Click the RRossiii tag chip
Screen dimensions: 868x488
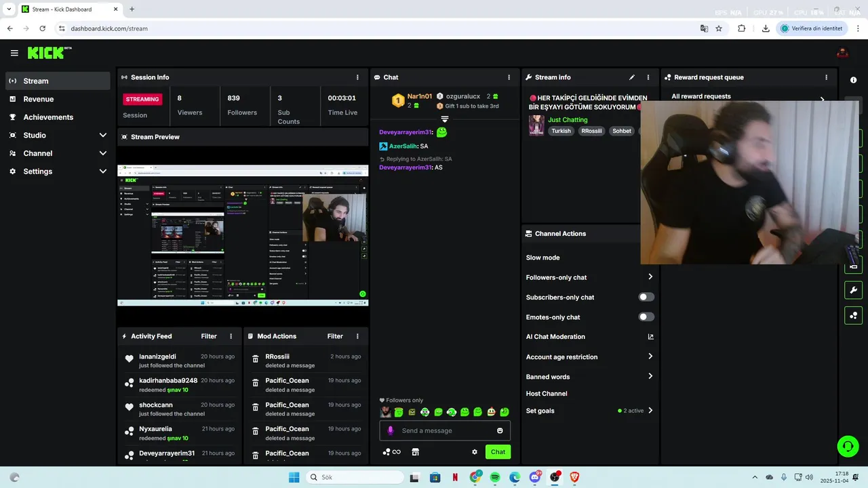coord(591,131)
